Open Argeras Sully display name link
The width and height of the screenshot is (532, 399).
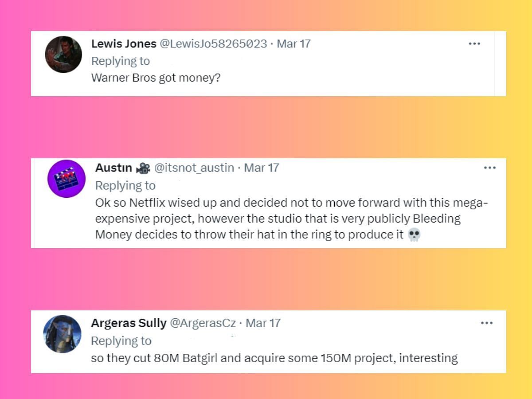tap(129, 323)
